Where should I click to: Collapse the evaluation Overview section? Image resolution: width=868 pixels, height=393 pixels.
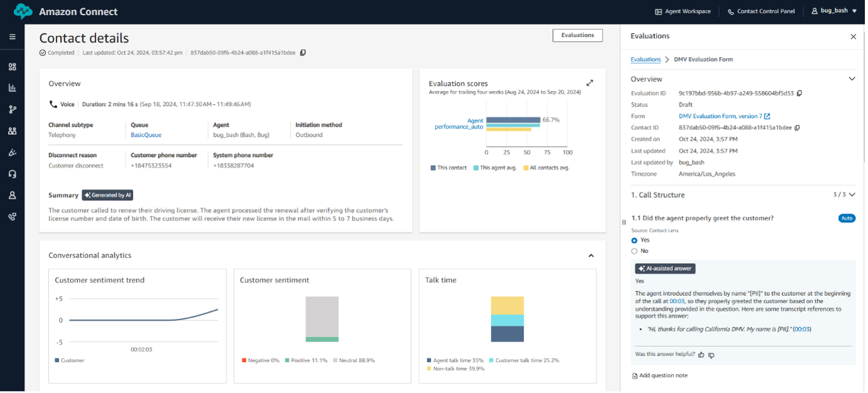click(852, 79)
